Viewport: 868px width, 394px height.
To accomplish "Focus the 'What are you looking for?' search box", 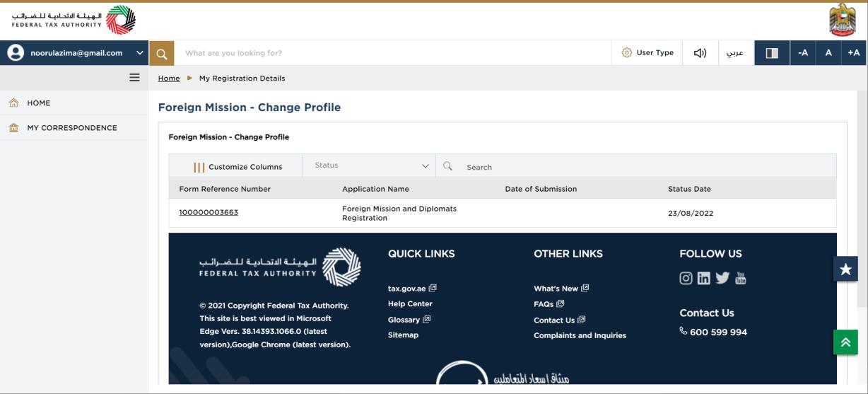I will click(392, 53).
